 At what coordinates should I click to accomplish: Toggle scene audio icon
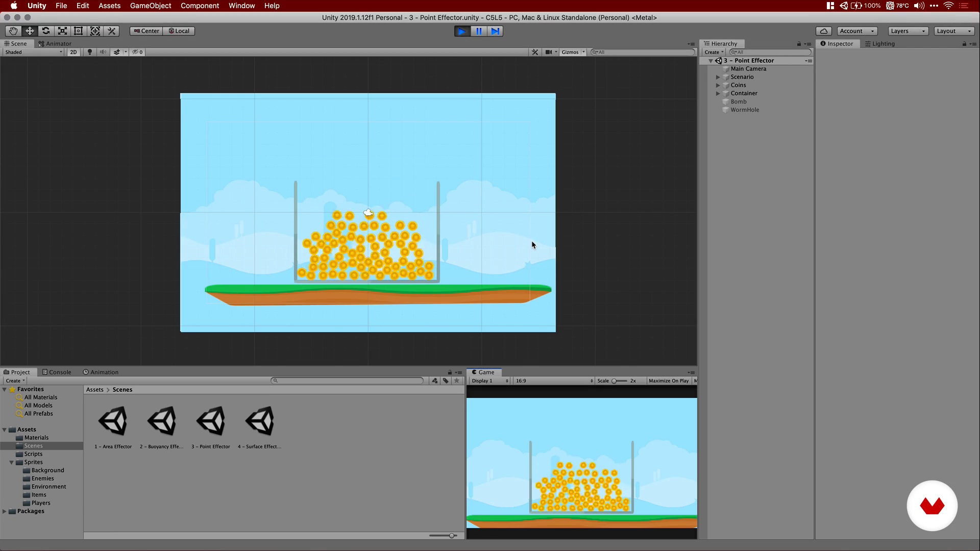103,52
